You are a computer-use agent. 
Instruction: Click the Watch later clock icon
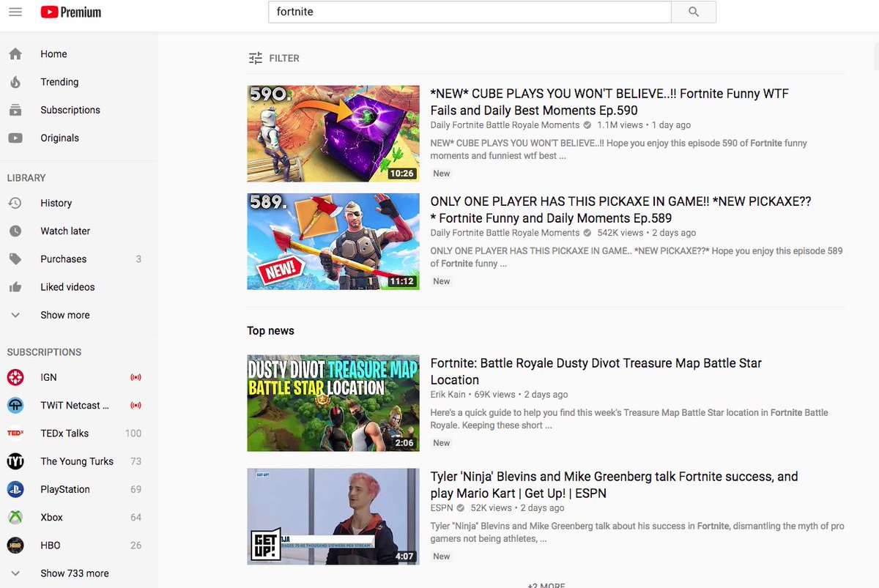[x=15, y=231]
